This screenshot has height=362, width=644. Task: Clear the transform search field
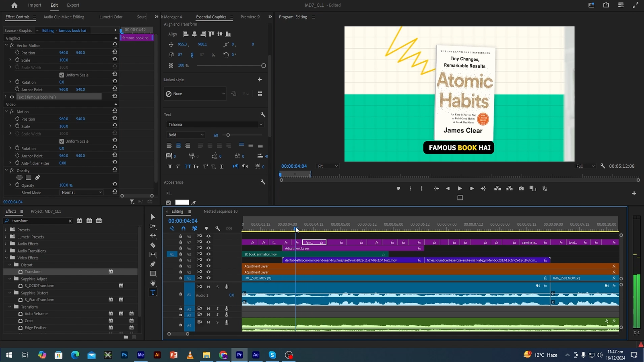click(70, 221)
